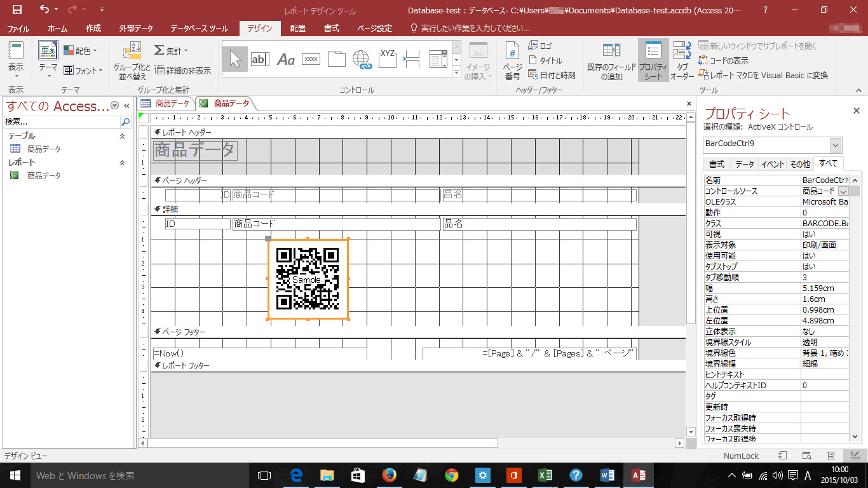Select the arrow pointer control tool
This screenshot has height=488, width=868.
pyautogui.click(x=236, y=59)
